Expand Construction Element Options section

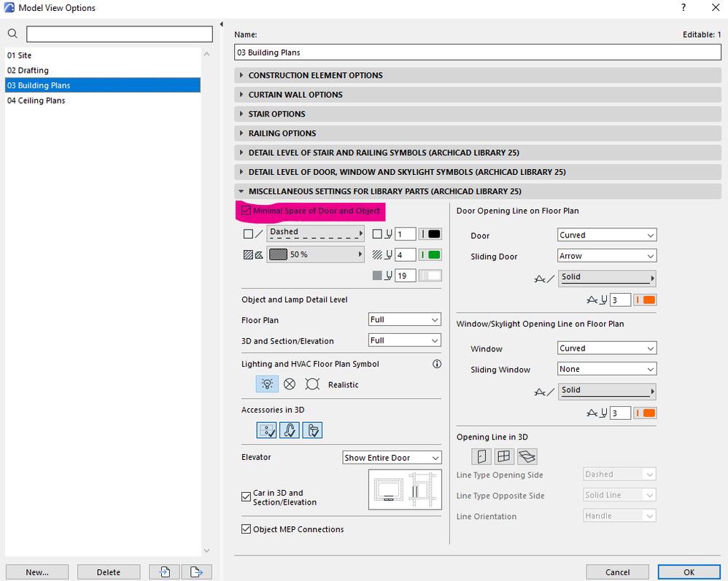[x=477, y=75]
